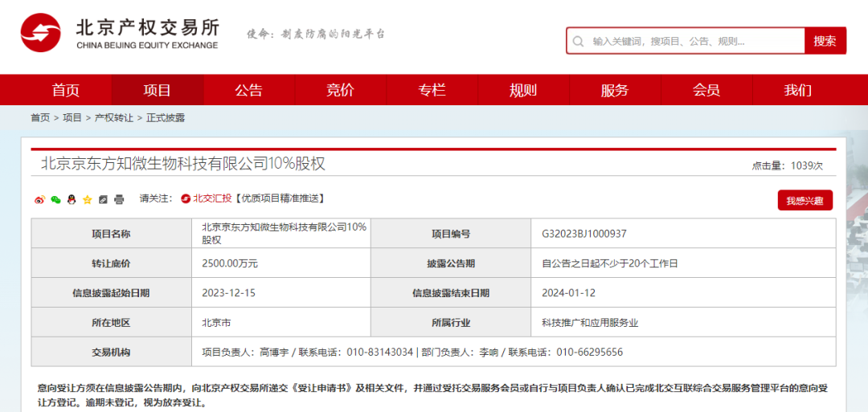The image size is (868, 412).
Task: Share via the WeChat icon
Action: click(x=55, y=199)
